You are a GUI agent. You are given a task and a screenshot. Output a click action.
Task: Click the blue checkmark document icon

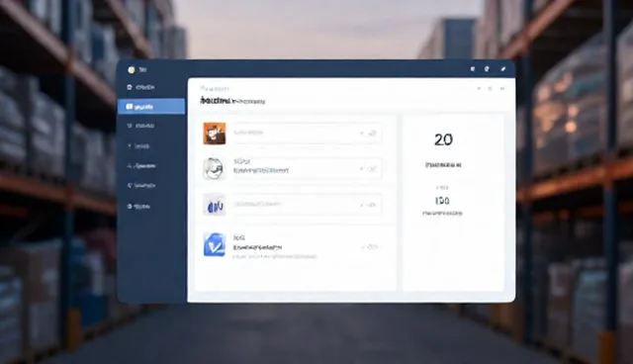pyautogui.click(x=215, y=244)
